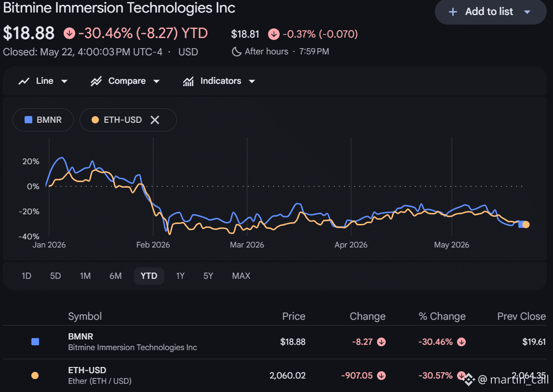Click the down arrow icon beside -30.46% YTD

click(69, 33)
